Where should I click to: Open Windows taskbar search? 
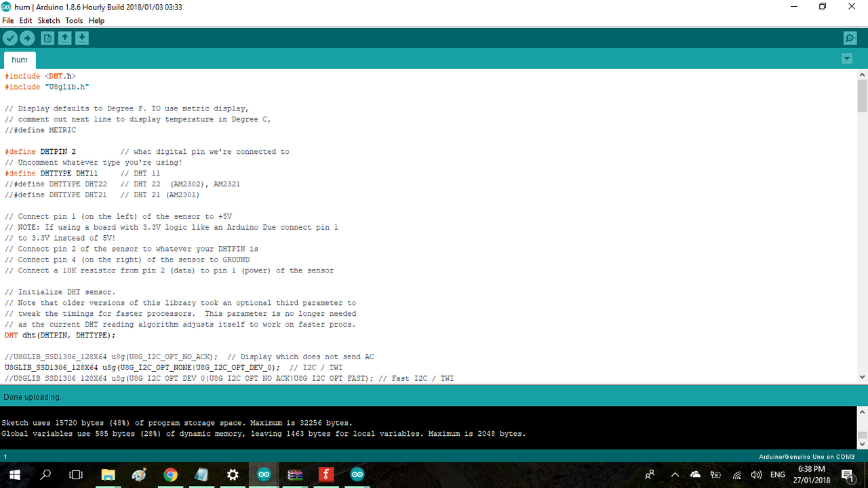pos(46,474)
